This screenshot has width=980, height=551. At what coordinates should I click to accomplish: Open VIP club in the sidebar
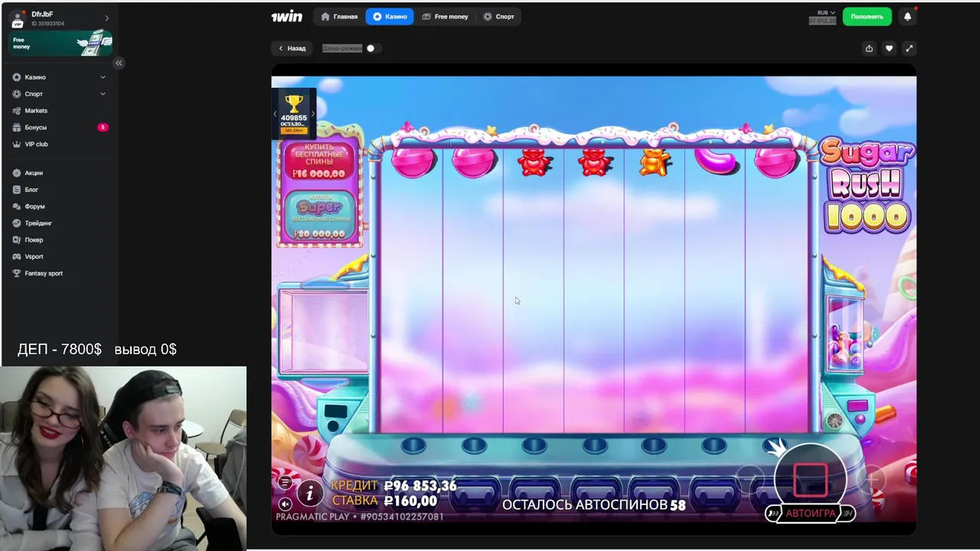coord(36,145)
